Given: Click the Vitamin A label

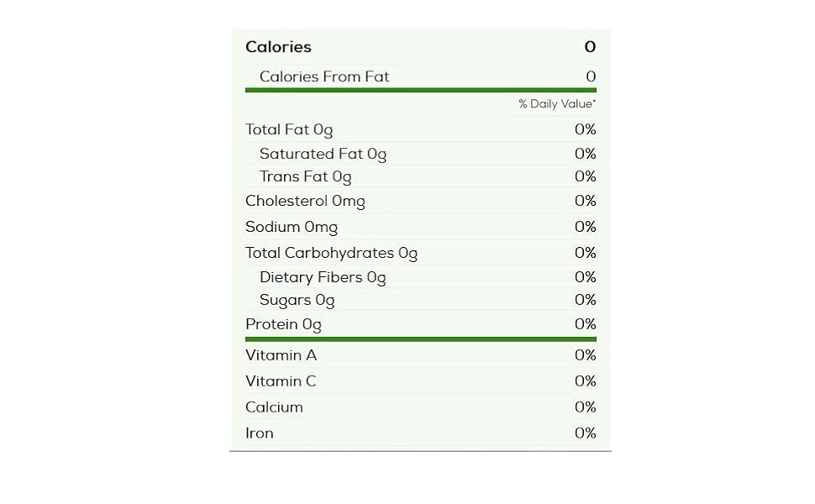Looking at the screenshot, I should tap(281, 355).
